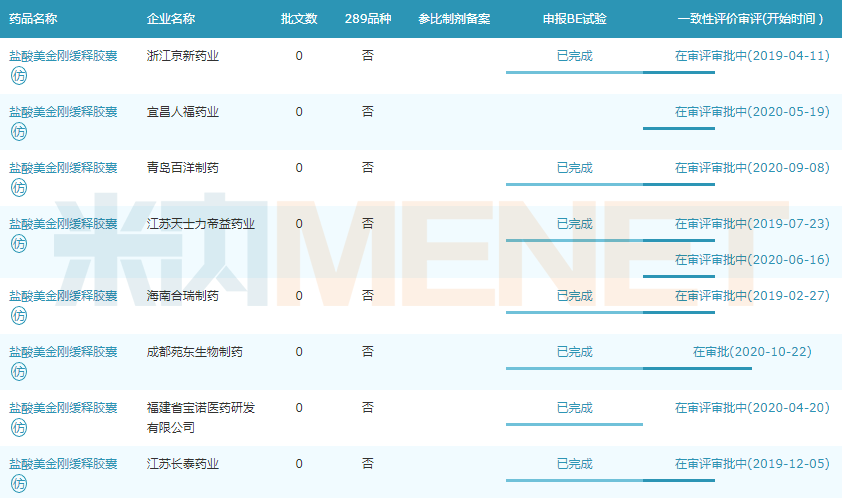The width and height of the screenshot is (842, 498).
Task: Click 已完成 status for 福建省宝诺医药研发
Action: (x=575, y=408)
